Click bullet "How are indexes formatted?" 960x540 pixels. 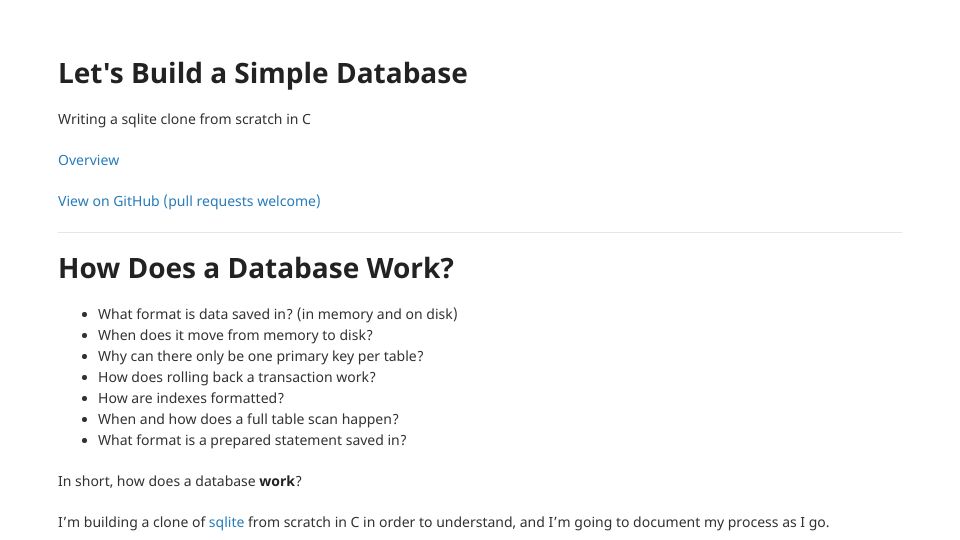coord(191,398)
